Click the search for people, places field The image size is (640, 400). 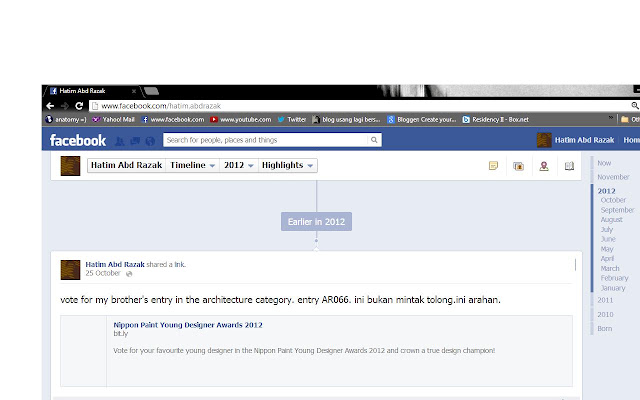click(x=265, y=140)
